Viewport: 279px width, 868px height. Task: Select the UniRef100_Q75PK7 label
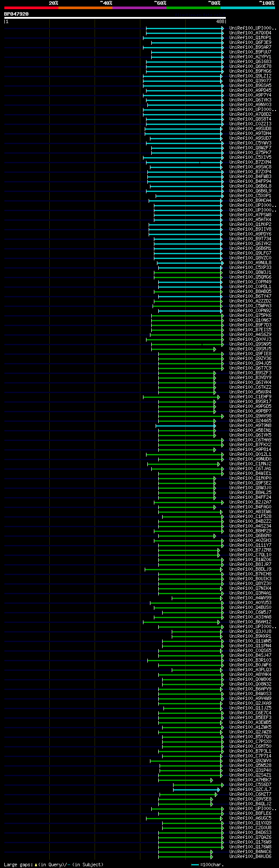point(250,152)
